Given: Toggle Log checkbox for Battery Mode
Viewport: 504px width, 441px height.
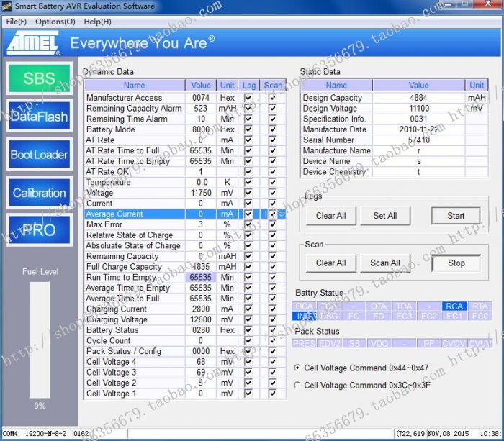Looking at the screenshot, I should tap(248, 129).
